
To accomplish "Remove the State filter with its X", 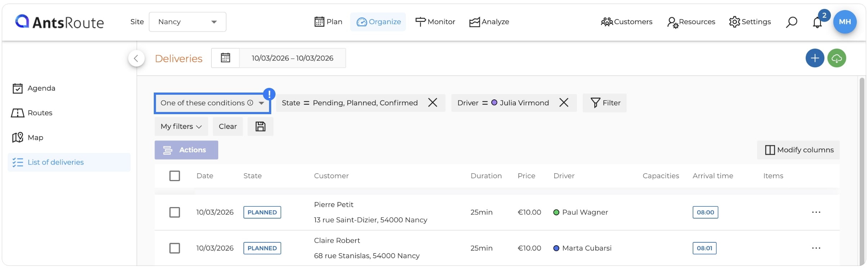I will (x=433, y=103).
